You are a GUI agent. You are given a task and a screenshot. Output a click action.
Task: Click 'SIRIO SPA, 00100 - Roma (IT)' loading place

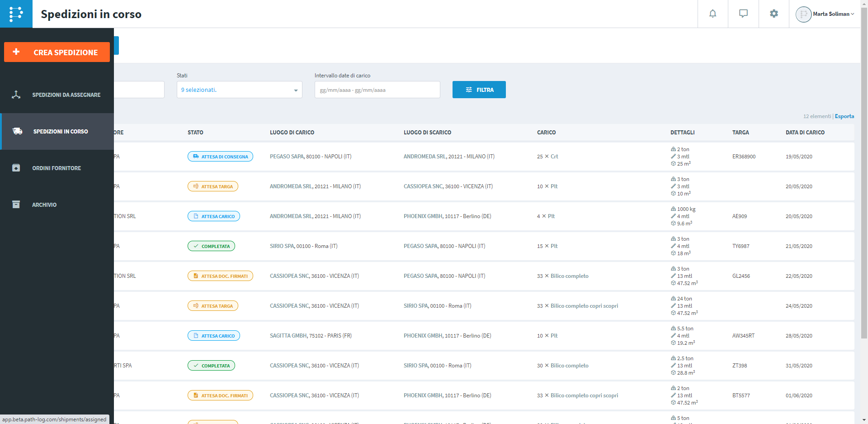click(x=304, y=246)
